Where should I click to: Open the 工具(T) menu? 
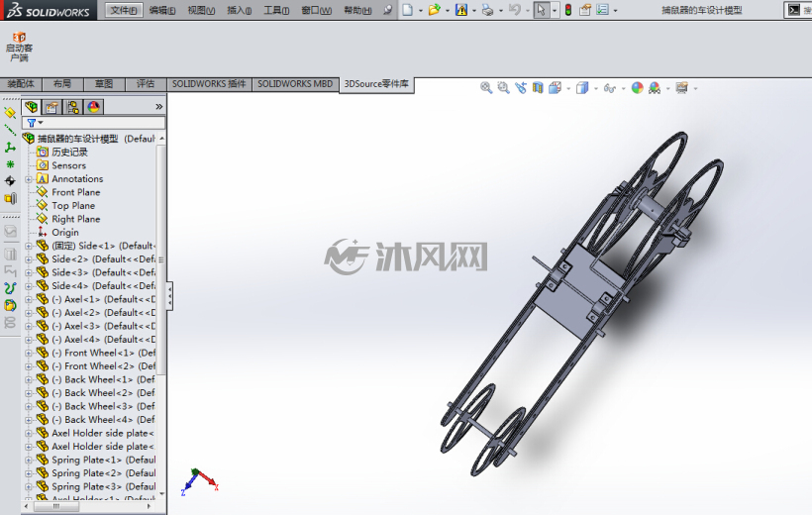(x=276, y=10)
